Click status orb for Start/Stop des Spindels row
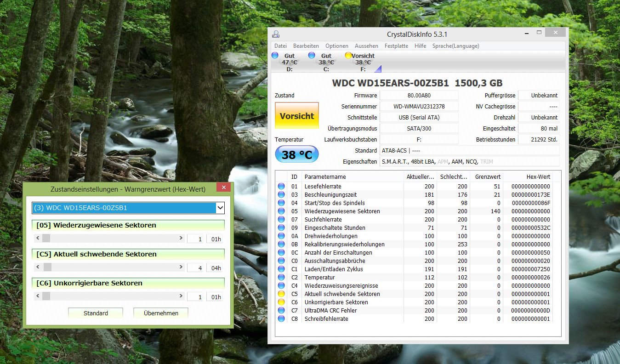The width and height of the screenshot is (620, 364). (281, 203)
